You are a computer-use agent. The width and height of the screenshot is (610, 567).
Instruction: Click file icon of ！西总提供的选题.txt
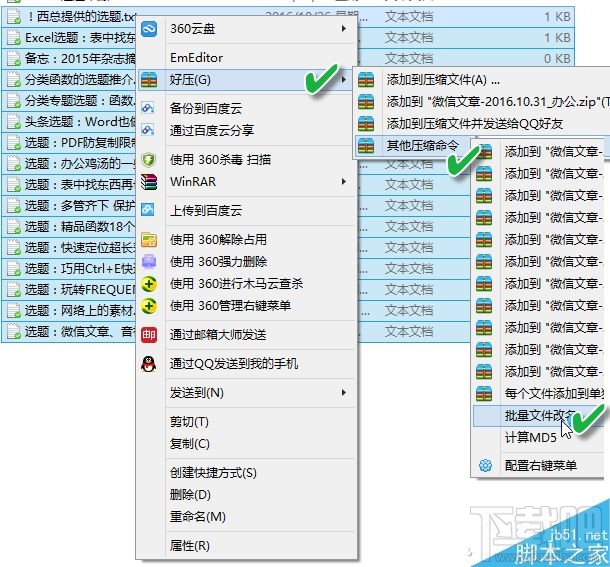tap(14, 17)
